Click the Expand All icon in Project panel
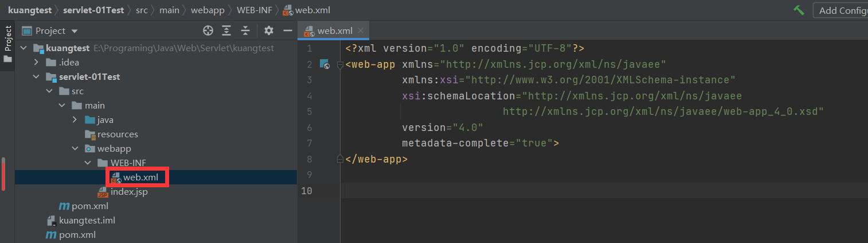868x243 pixels. pyautogui.click(x=227, y=30)
